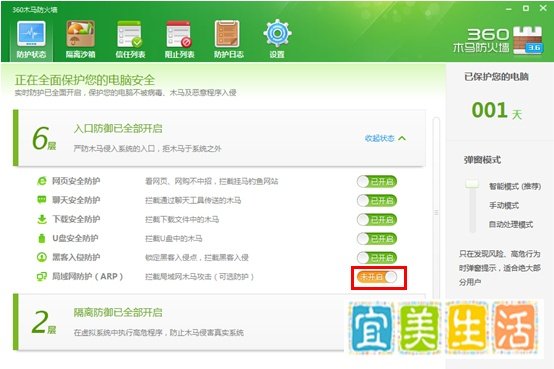The width and height of the screenshot is (554, 369).
Task: Select 自动处理模式 popup mode
Action: coord(511,224)
